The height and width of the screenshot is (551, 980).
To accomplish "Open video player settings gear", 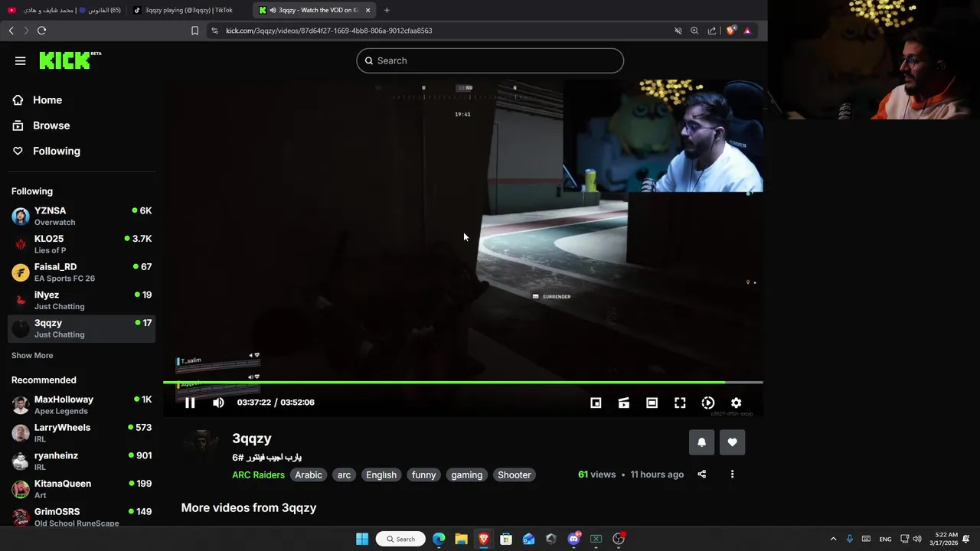I will click(x=736, y=403).
